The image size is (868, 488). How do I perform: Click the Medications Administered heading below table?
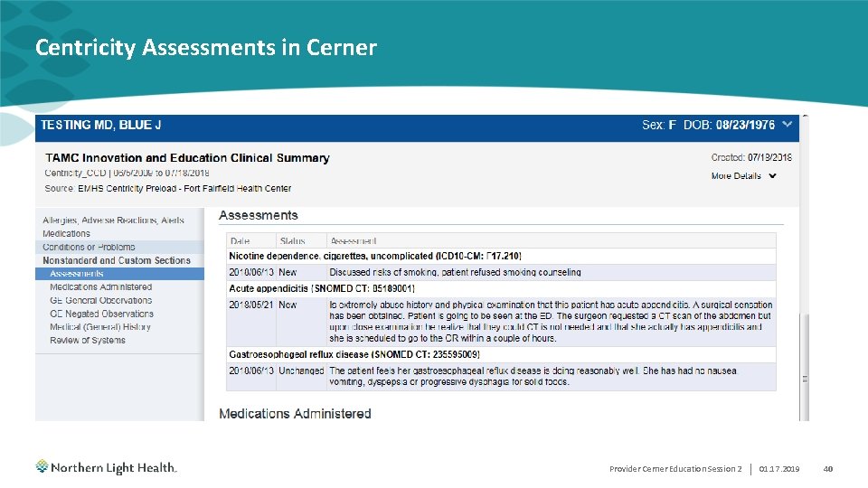(295, 413)
